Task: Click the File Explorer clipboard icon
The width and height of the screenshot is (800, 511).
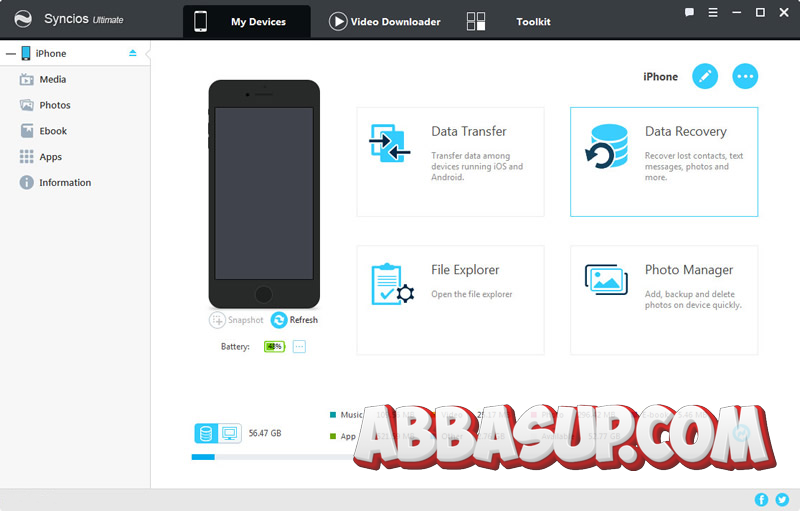Action: click(392, 285)
